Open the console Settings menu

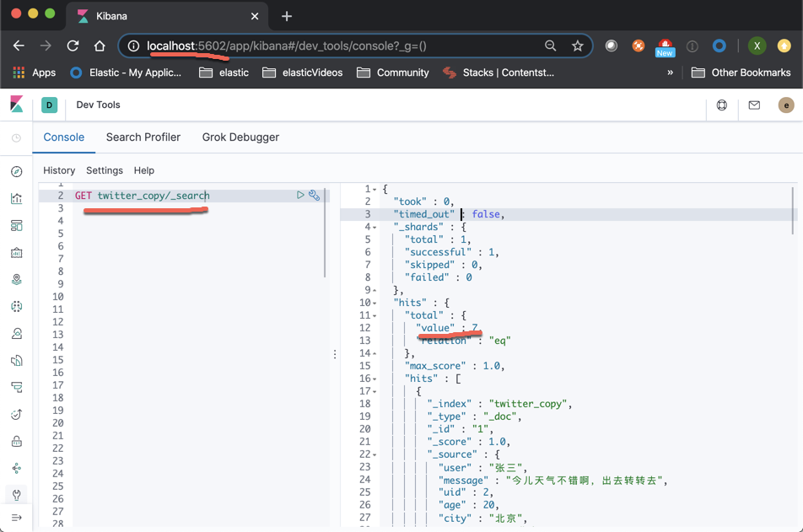(105, 170)
